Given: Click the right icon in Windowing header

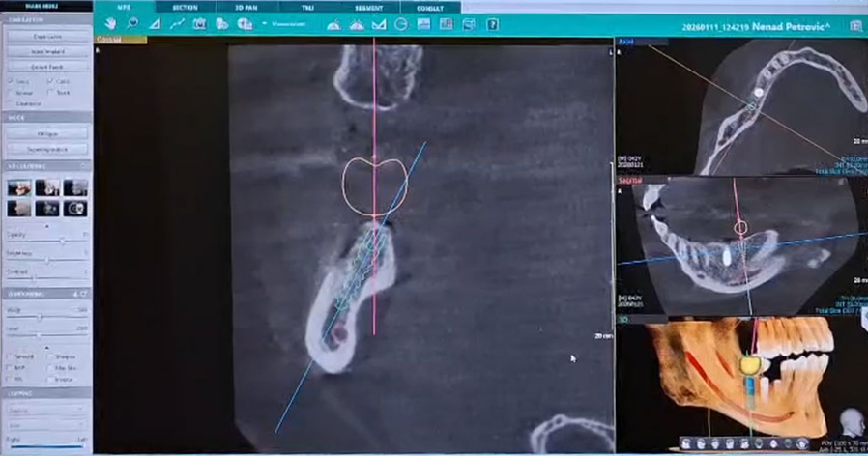Looking at the screenshot, I should (84, 294).
